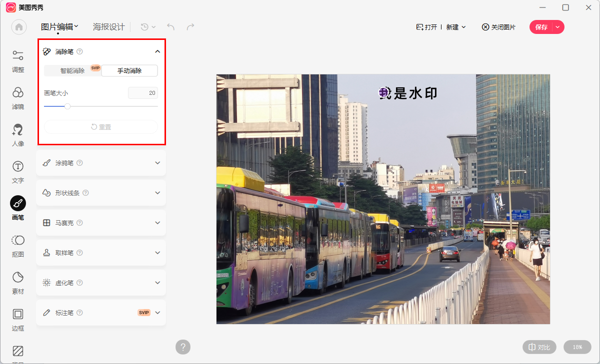600x364 pixels.
Task: Open the 图片编辑 menu
Action: coord(58,26)
